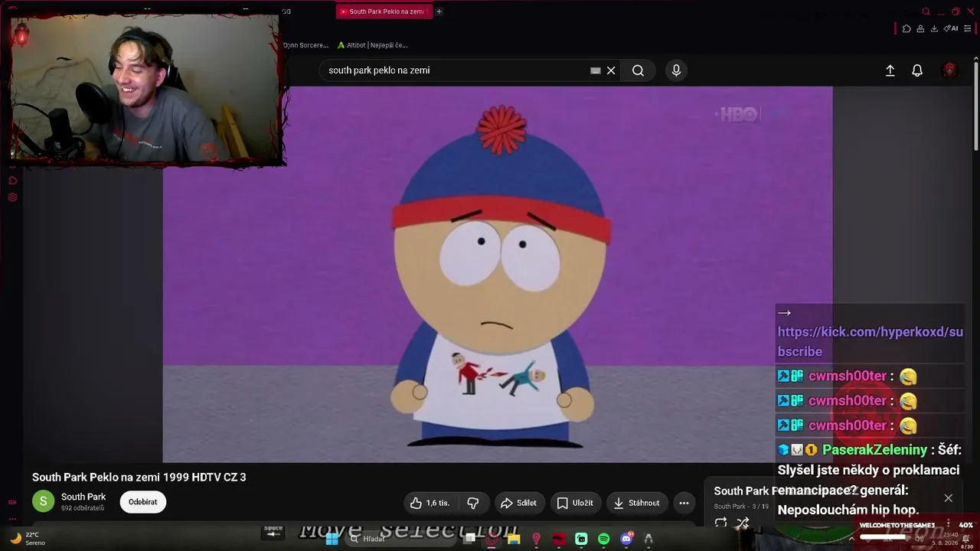
Task: Toggle playlist shuffle icon
Action: tap(743, 523)
